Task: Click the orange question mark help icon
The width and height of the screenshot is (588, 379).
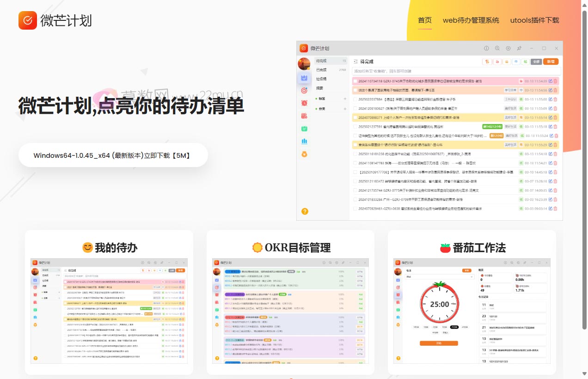Action: click(304, 211)
